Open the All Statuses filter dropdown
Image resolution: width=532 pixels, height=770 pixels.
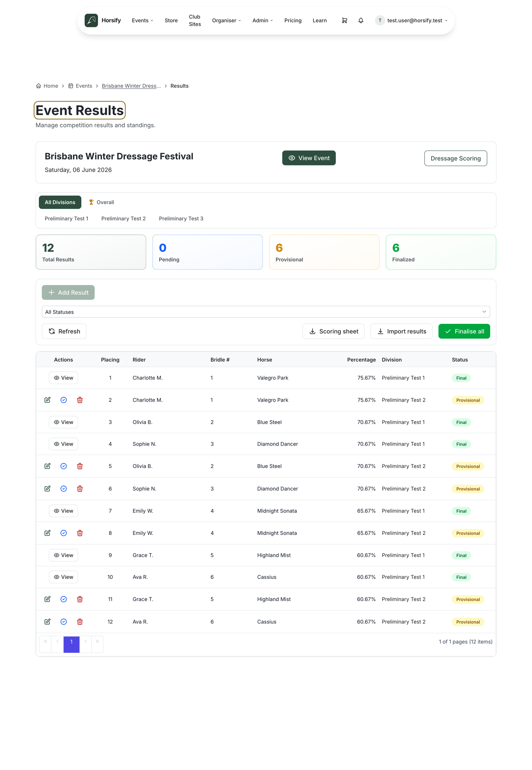coord(266,312)
